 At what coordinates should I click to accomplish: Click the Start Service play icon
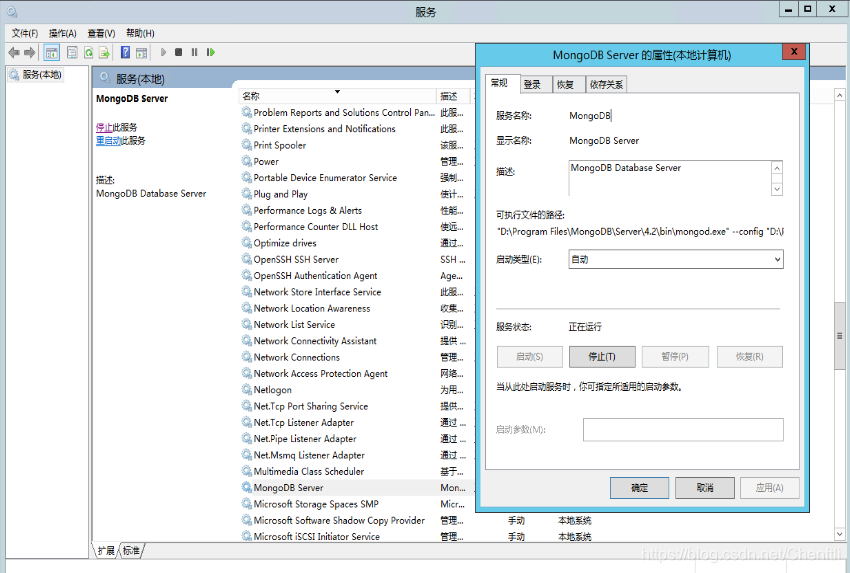[163, 53]
